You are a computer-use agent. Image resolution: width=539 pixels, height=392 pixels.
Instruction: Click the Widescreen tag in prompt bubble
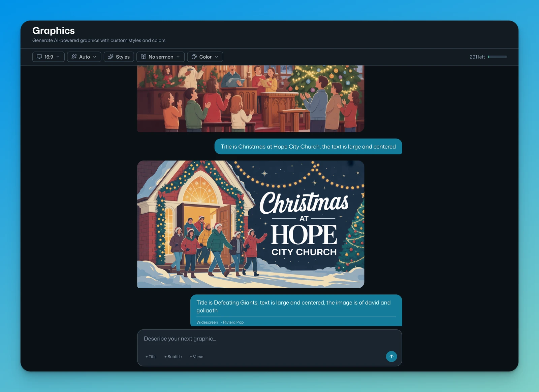[207, 322]
